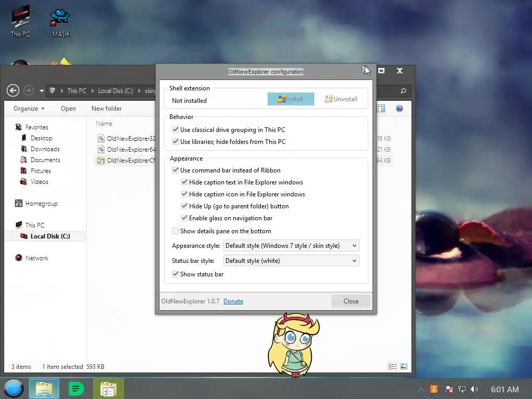The height and width of the screenshot is (399, 532).
Task: Open This PC desktop icon
Action: [20, 21]
